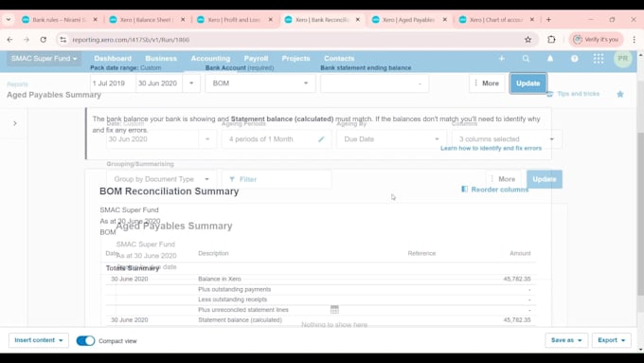Screen dimensions: 644x363
Task: Open the Xero search icon
Action: click(x=526, y=59)
